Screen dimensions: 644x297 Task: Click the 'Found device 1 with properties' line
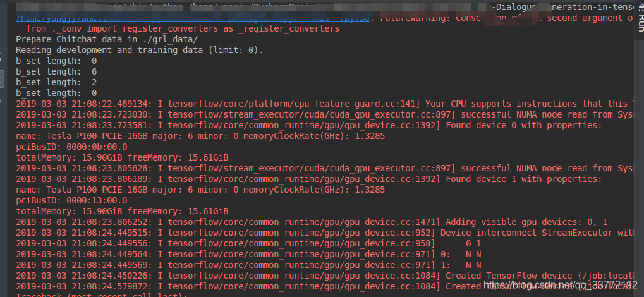309,179
